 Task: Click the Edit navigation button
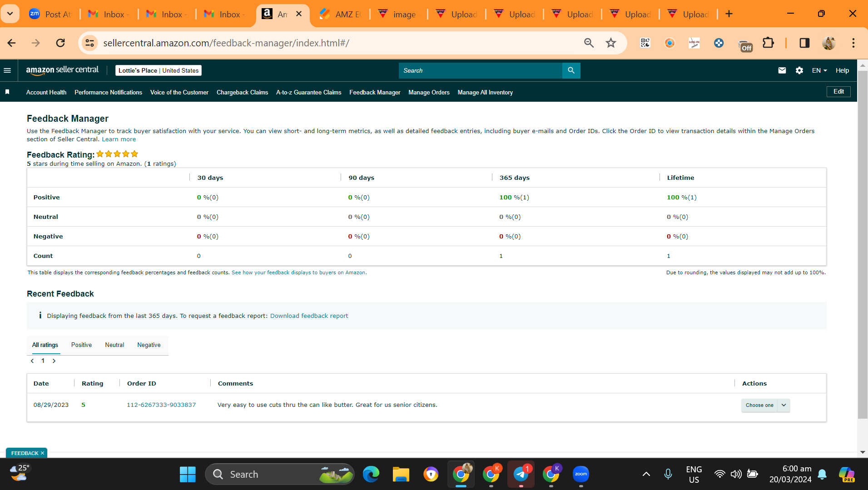(x=838, y=92)
